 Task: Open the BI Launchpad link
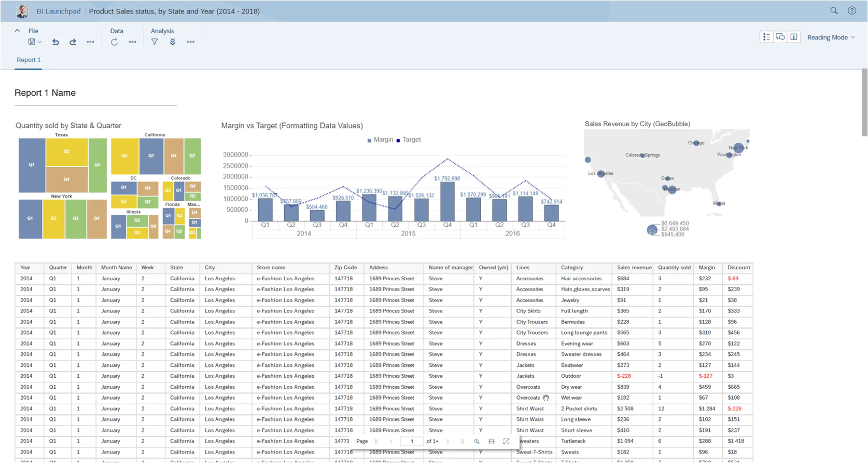click(x=59, y=11)
